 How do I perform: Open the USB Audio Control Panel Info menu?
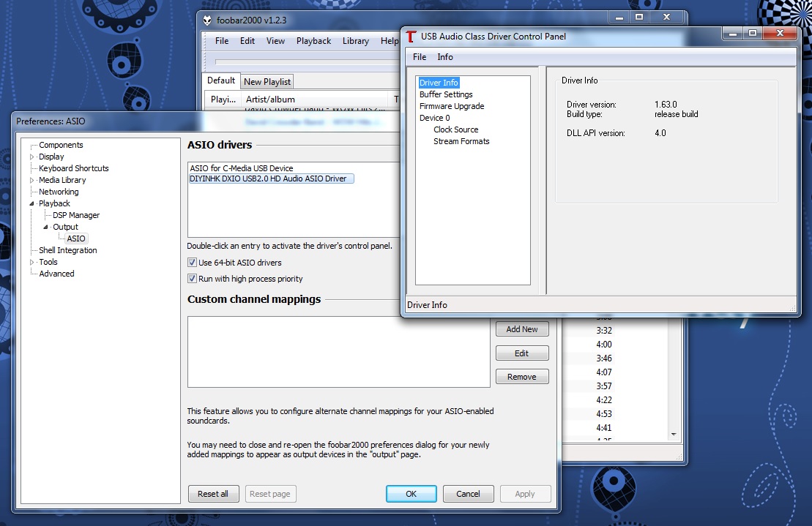click(445, 57)
